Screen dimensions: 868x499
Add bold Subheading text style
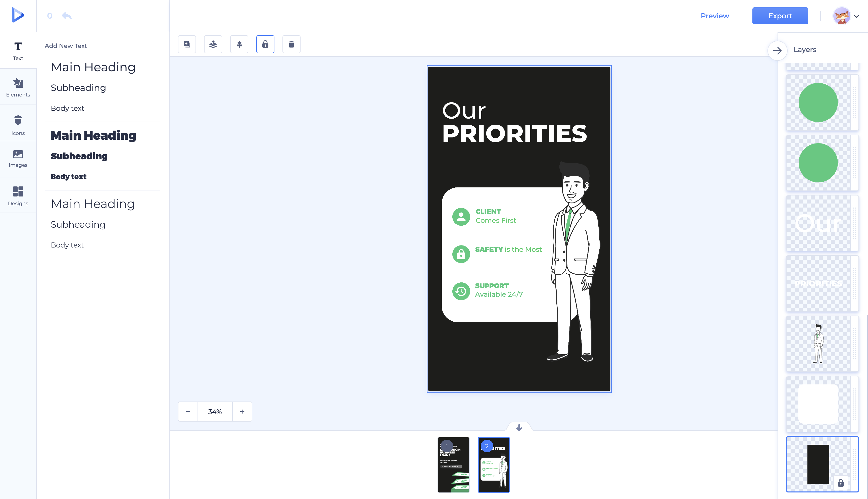[x=79, y=156]
